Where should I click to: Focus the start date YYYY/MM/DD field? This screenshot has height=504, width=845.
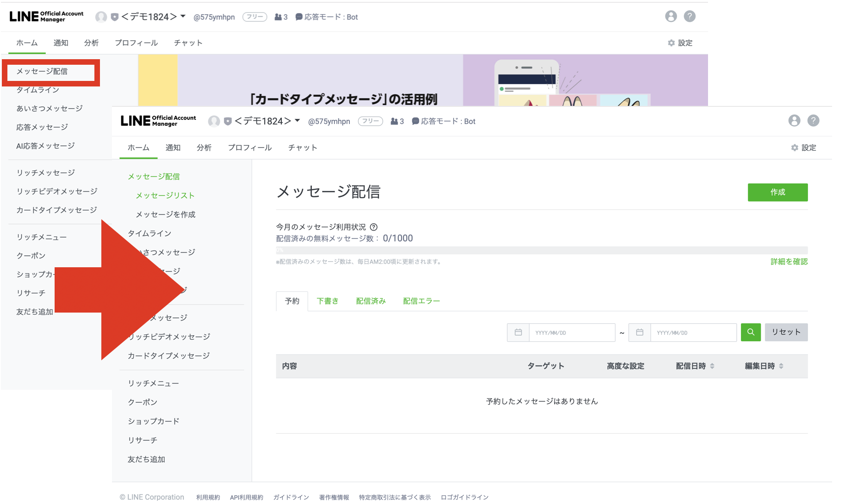click(x=572, y=332)
